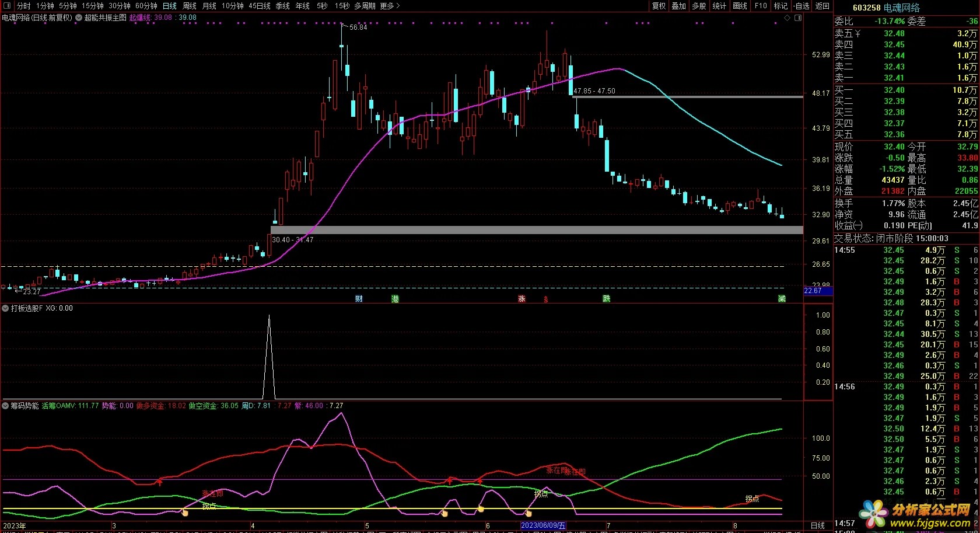Screen dimensions: 980x533
Task: Select the 15秒 period
Action: tap(342, 6)
